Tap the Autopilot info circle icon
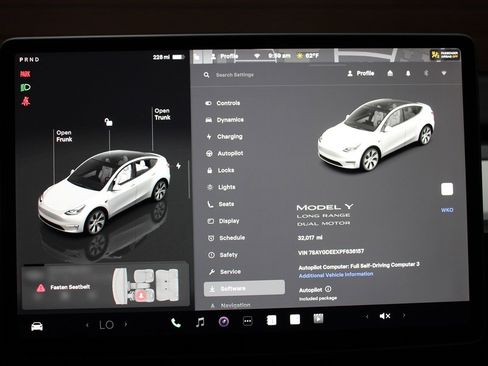488x366 pixels. [328, 289]
